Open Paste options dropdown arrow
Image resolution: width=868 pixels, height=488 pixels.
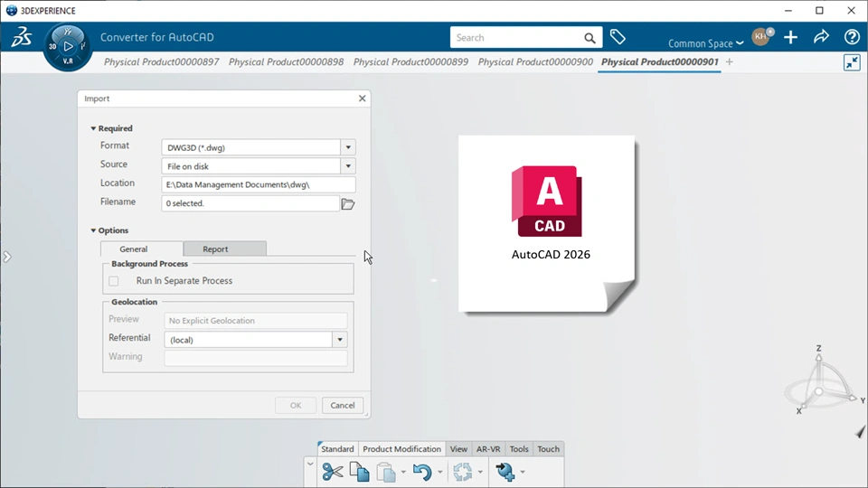[x=403, y=472]
